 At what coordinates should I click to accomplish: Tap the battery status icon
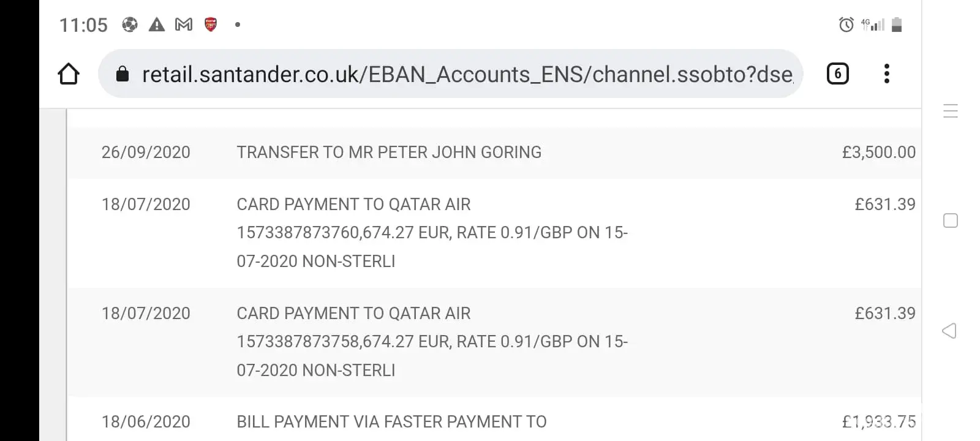pos(897,24)
